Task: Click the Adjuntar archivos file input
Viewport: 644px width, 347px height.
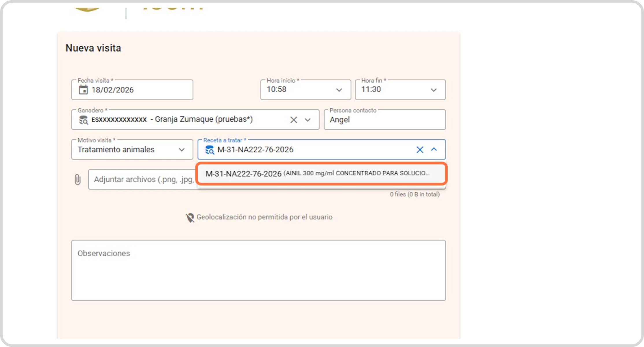Action: pyautogui.click(x=143, y=179)
